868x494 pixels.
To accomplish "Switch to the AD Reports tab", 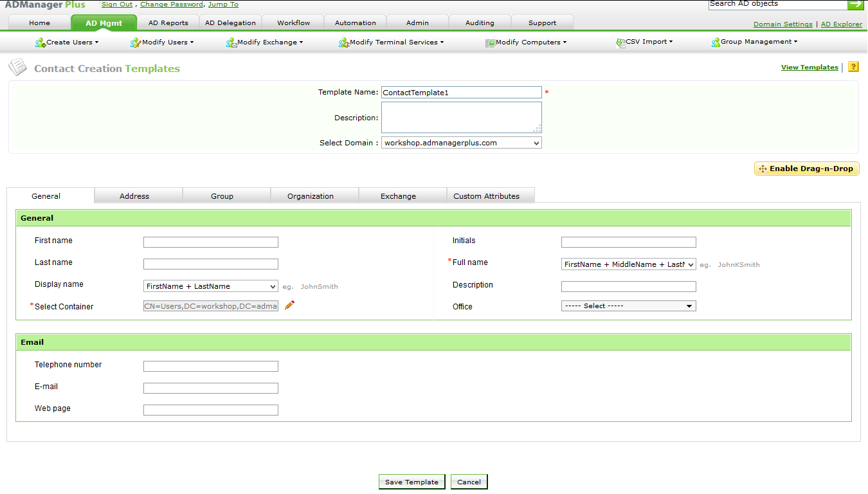I will (168, 23).
